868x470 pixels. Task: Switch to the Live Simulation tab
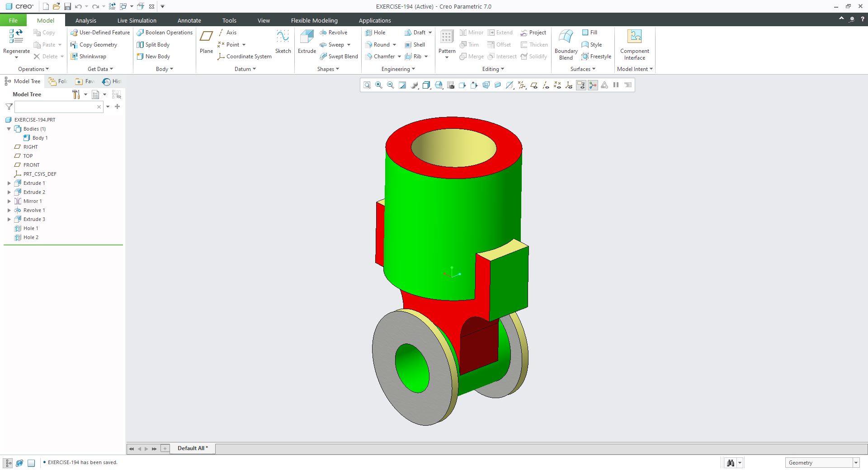[137, 20]
